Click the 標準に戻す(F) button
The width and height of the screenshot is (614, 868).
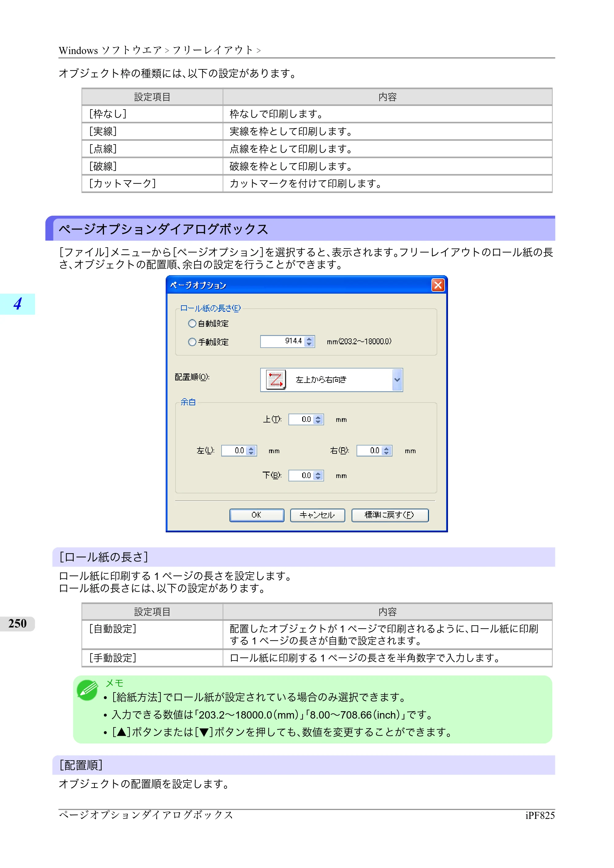tap(390, 515)
